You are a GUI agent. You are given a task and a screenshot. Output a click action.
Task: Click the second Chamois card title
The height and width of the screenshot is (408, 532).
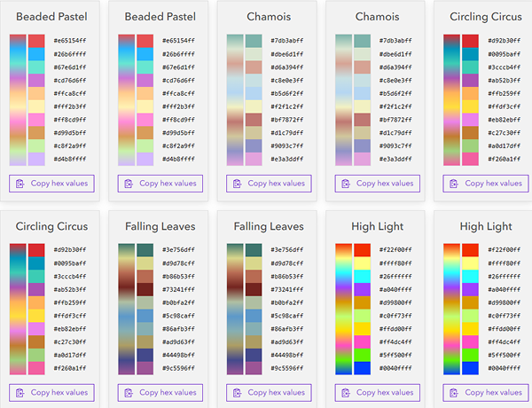pos(378,17)
